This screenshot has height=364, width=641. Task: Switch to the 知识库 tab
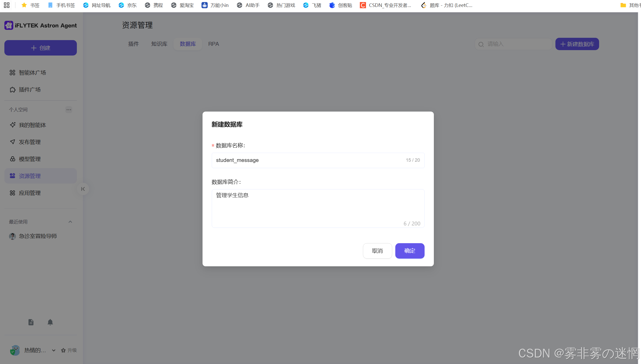(x=159, y=44)
